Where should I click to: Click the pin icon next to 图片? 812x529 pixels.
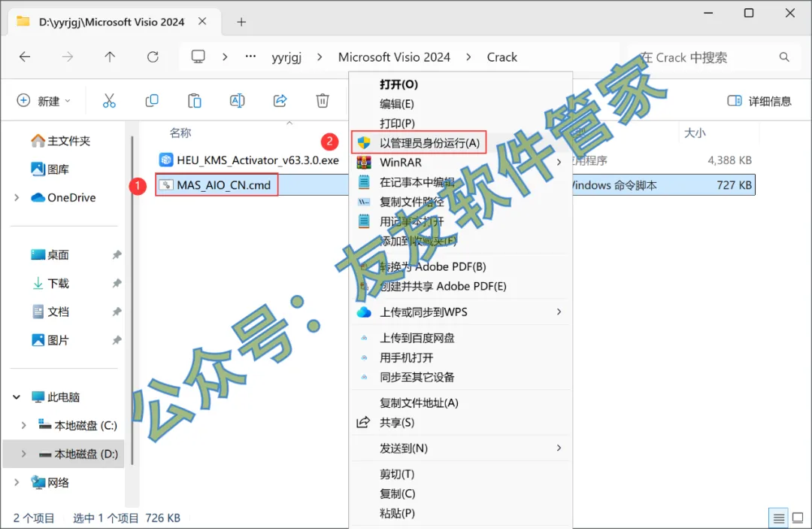coord(117,340)
